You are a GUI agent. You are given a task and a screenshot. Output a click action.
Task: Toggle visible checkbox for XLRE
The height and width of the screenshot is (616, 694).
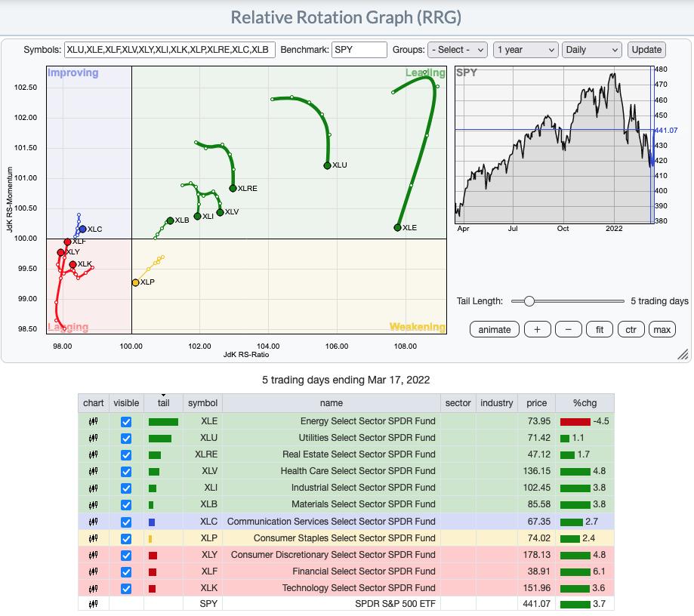click(126, 455)
